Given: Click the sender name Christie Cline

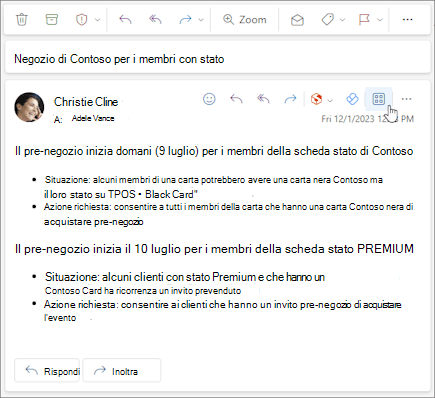Looking at the screenshot, I should point(86,102).
